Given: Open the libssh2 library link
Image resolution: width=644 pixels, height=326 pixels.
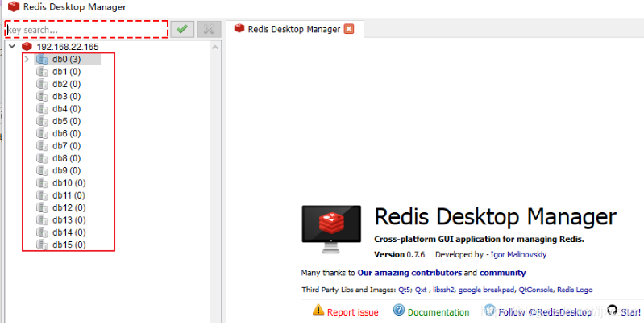Looking at the screenshot, I should (443, 290).
